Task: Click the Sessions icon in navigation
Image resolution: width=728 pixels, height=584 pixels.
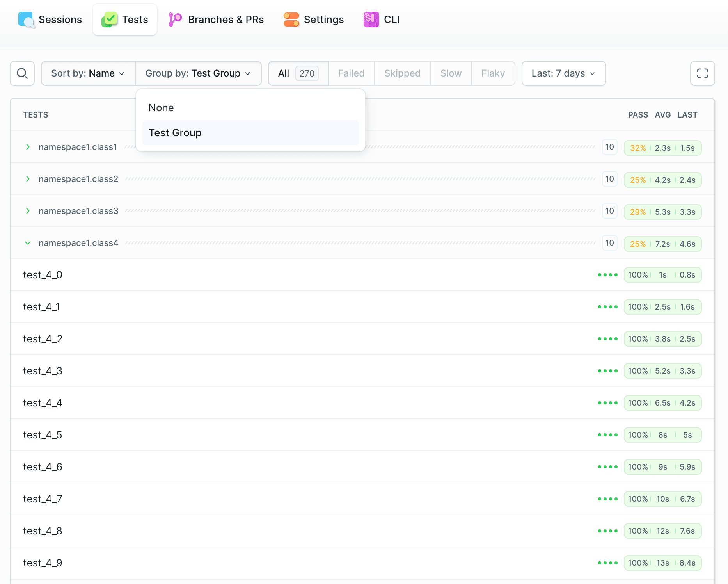Action: click(x=26, y=20)
